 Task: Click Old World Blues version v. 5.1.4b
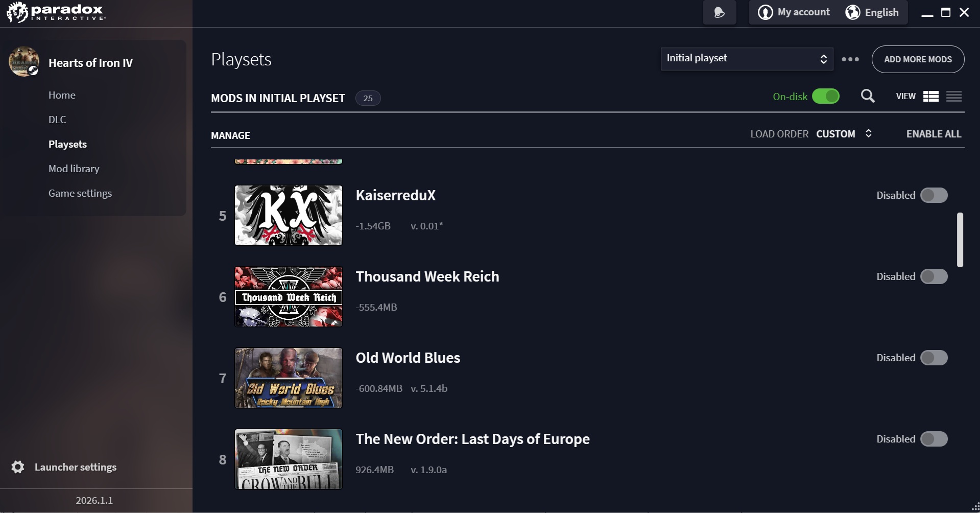click(x=429, y=388)
